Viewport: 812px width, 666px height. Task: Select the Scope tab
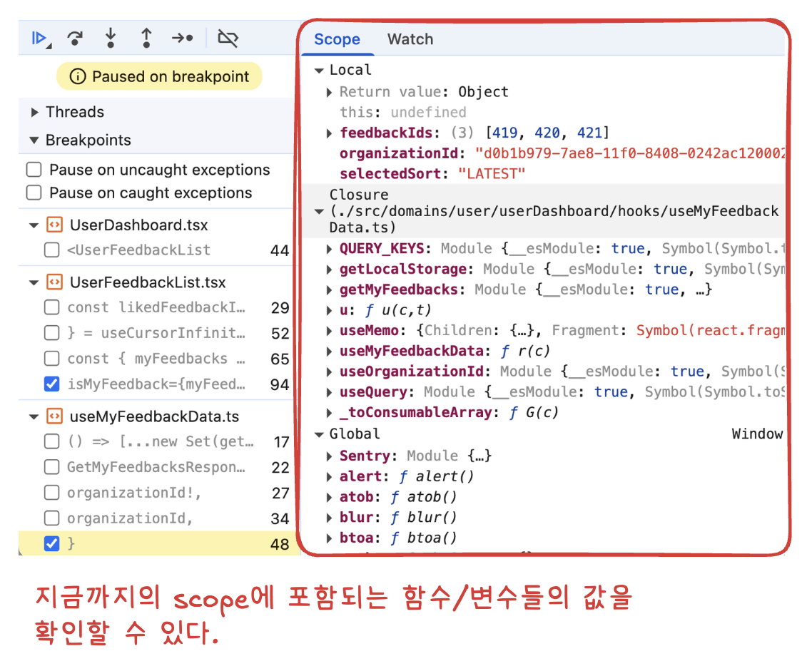[x=337, y=40]
